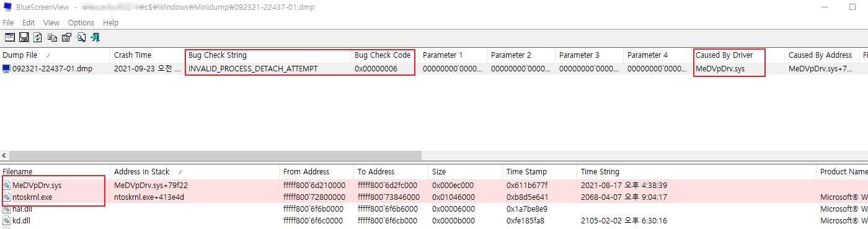Click from address fffff800`6f6b0000
The width and height of the screenshot is (868, 229).
tap(314, 209)
